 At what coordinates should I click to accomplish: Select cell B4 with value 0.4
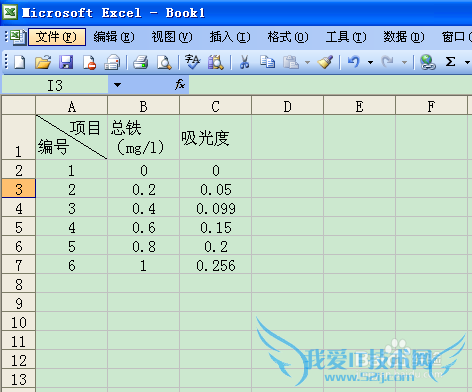click(144, 208)
